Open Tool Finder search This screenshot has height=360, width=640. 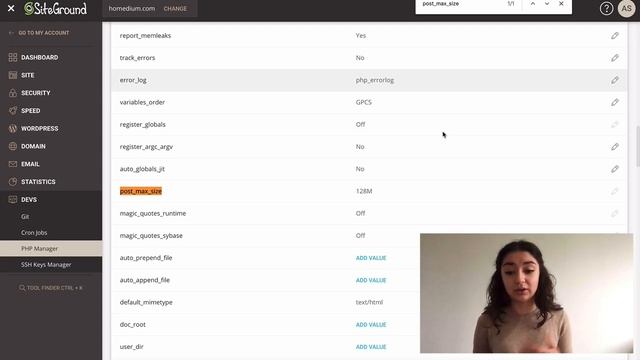pyautogui.click(x=51, y=288)
